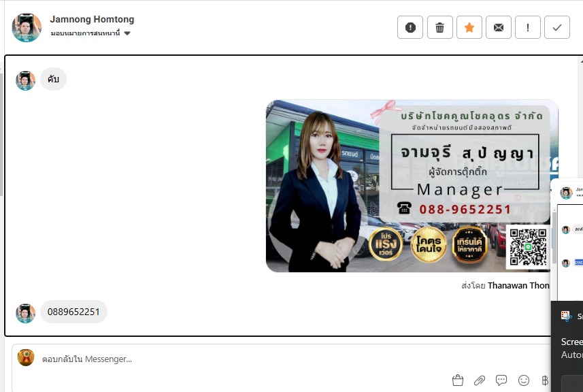Click sender avatar beside คับ message
The image size is (583, 392).
pos(25,81)
